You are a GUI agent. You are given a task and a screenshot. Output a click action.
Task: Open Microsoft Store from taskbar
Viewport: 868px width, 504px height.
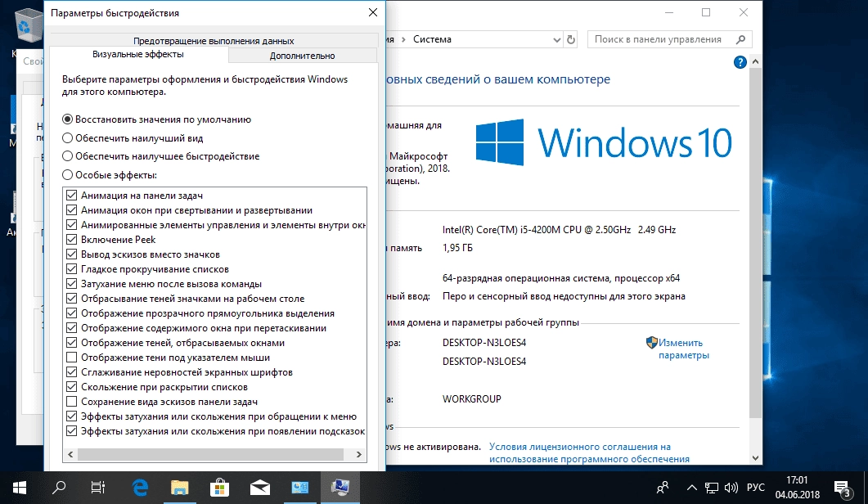220,488
